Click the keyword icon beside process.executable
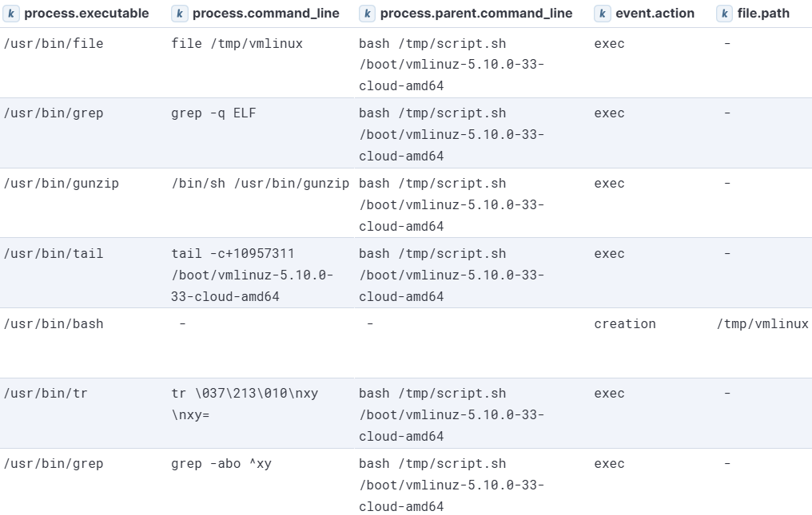 (x=12, y=14)
